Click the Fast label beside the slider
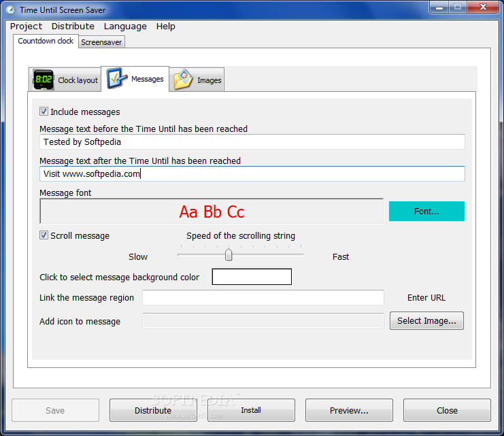The height and width of the screenshot is (436, 504). pos(341,256)
